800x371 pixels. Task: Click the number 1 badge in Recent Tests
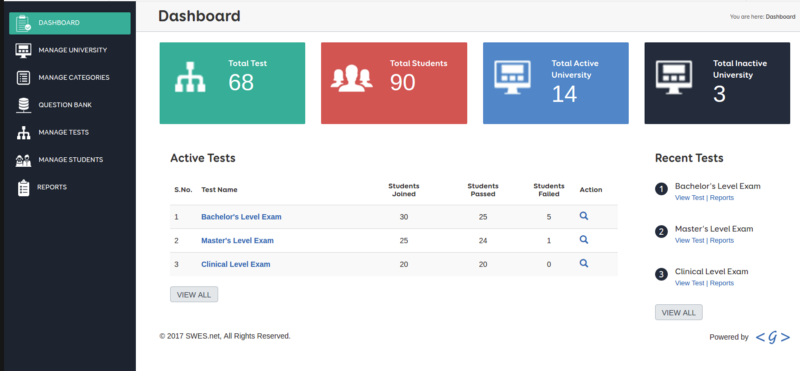[661, 189]
